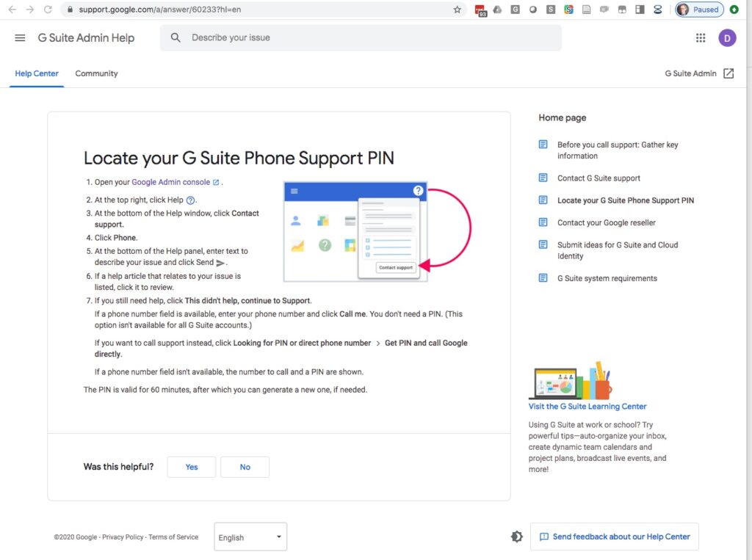Answer No to Was this helpful

pos(245,467)
